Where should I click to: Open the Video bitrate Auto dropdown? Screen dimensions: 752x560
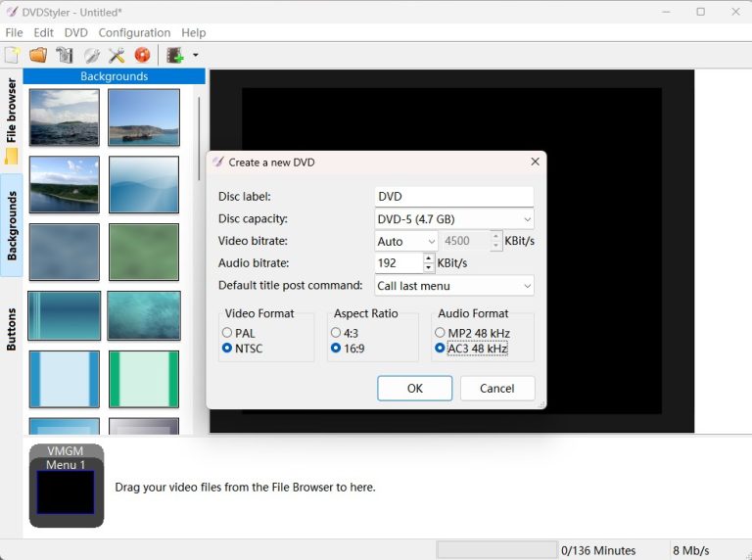(x=406, y=241)
